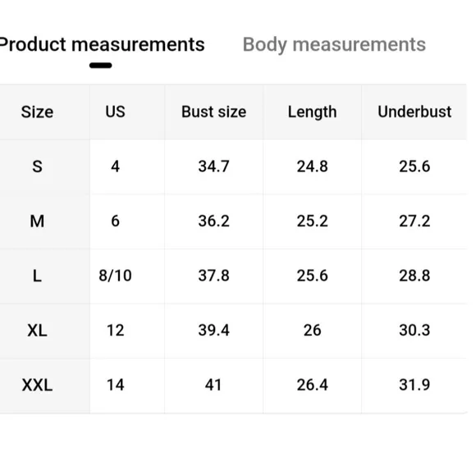The width and height of the screenshot is (476, 476).
Task: Select the Product measurements tab
Action: 102,44
